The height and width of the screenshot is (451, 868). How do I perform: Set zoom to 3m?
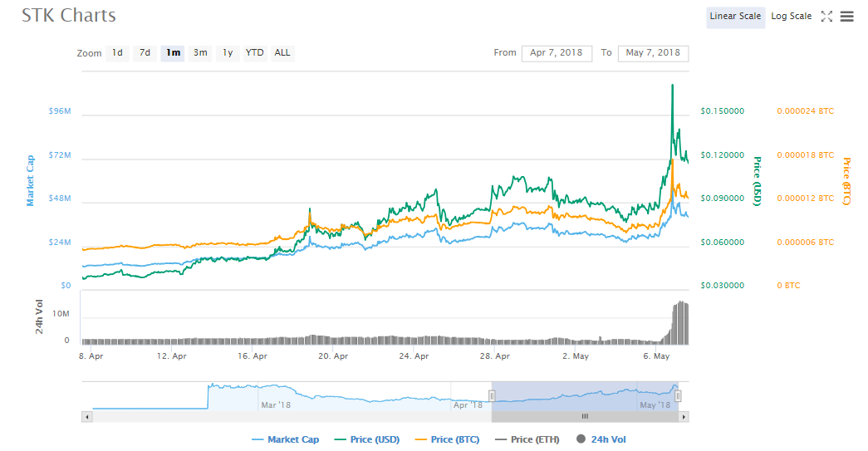click(x=200, y=53)
